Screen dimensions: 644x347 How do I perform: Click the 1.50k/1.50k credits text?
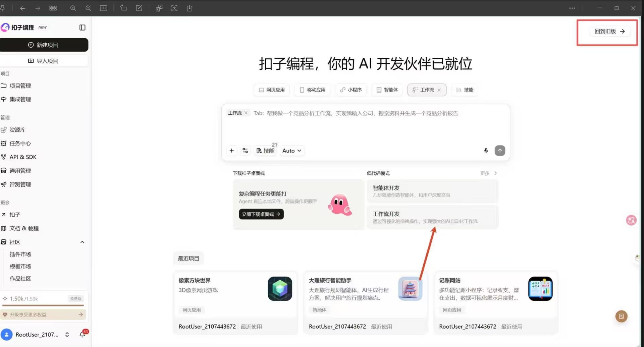click(24, 299)
